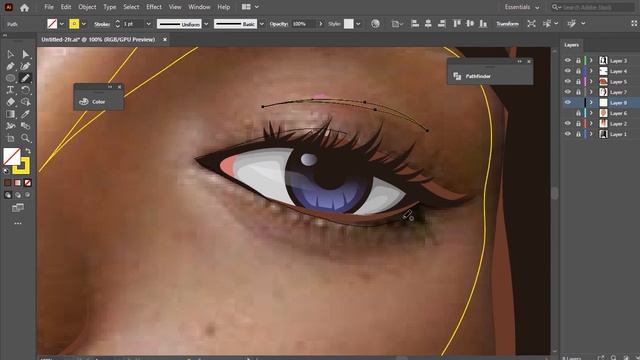Image resolution: width=640 pixels, height=360 pixels.
Task: Click Opacity label link
Action: coord(279,24)
